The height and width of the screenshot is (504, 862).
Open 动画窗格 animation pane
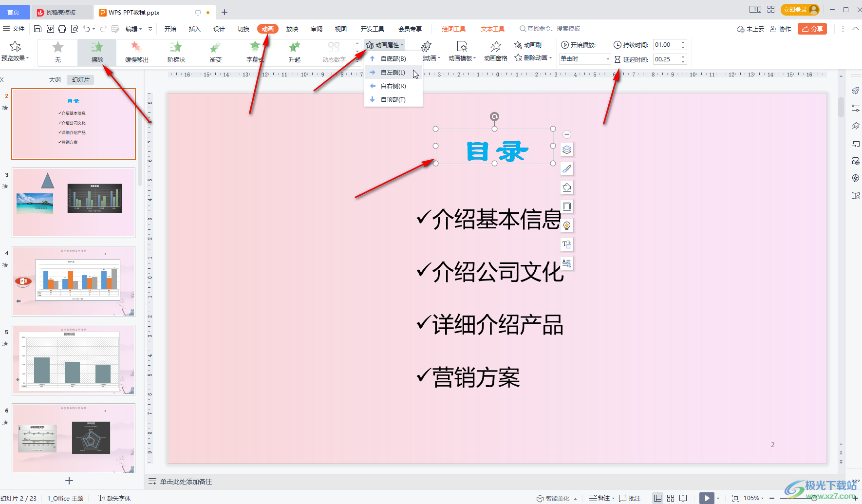pyautogui.click(x=495, y=52)
